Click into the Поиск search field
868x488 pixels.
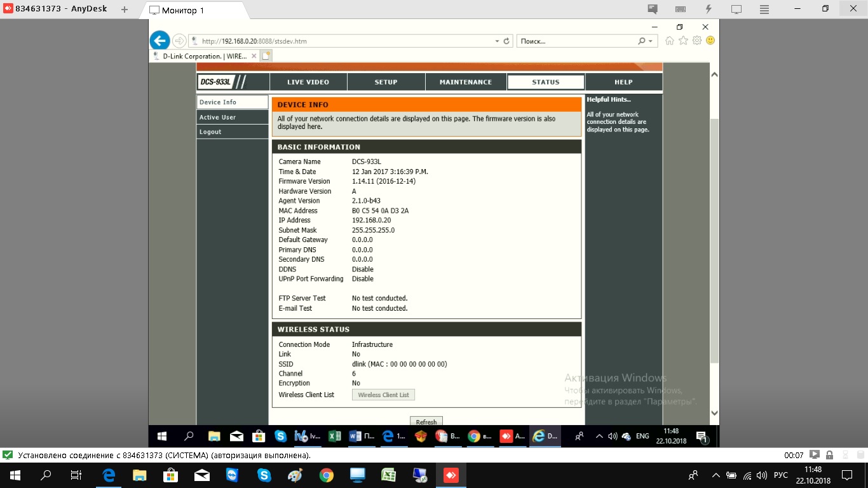(x=575, y=41)
